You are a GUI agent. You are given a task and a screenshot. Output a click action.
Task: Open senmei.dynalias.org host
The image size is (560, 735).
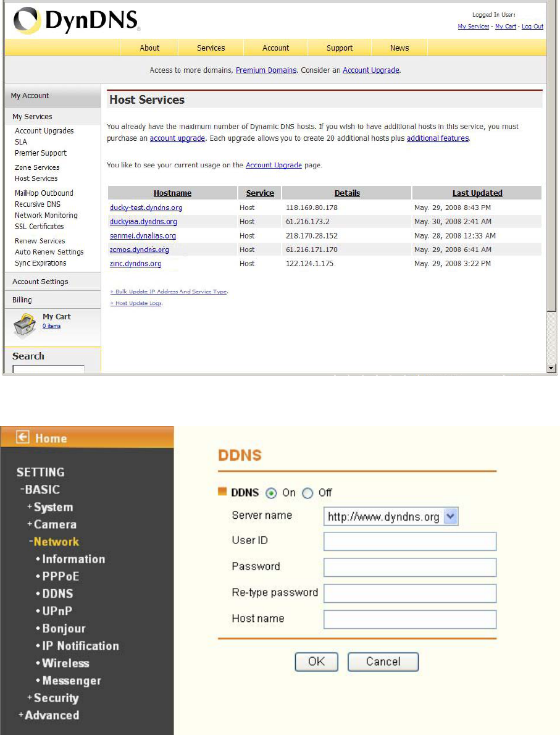tap(143, 236)
